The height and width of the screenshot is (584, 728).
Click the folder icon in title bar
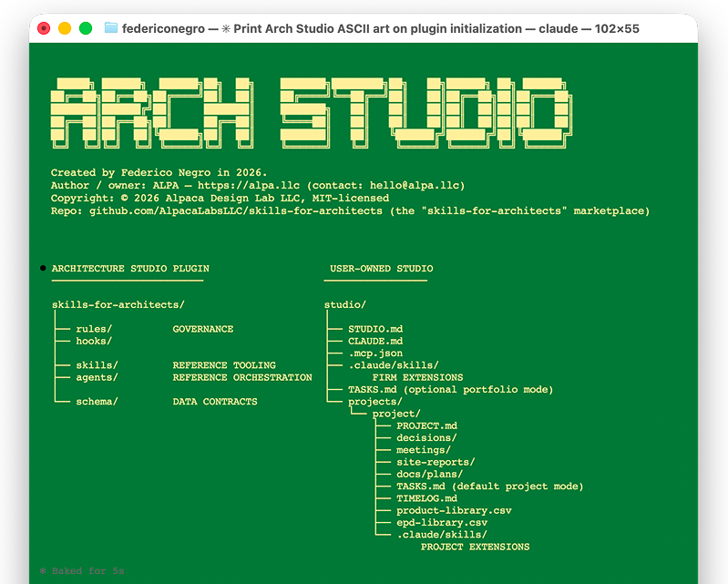(x=111, y=28)
